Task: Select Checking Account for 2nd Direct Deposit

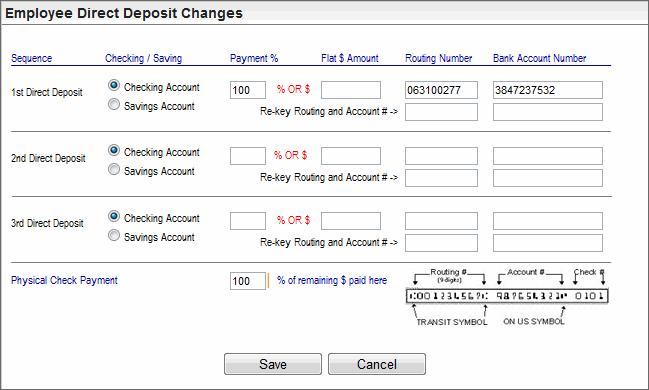Action: [x=114, y=150]
